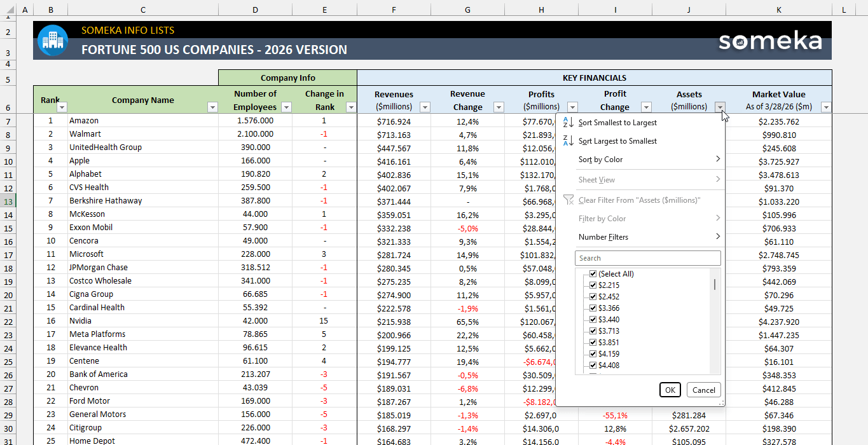This screenshot has height=445, width=868.
Task: Select column C header
Action: pos(143,10)
